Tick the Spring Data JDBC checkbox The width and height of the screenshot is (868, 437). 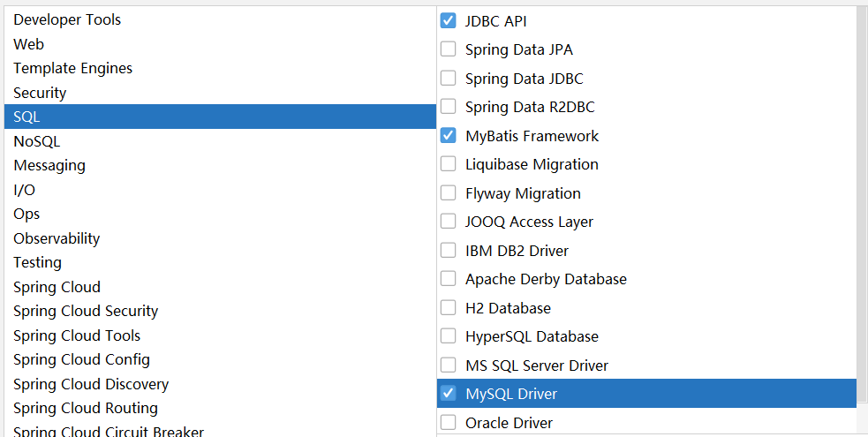pyautogui.click(x=448, y=78)
